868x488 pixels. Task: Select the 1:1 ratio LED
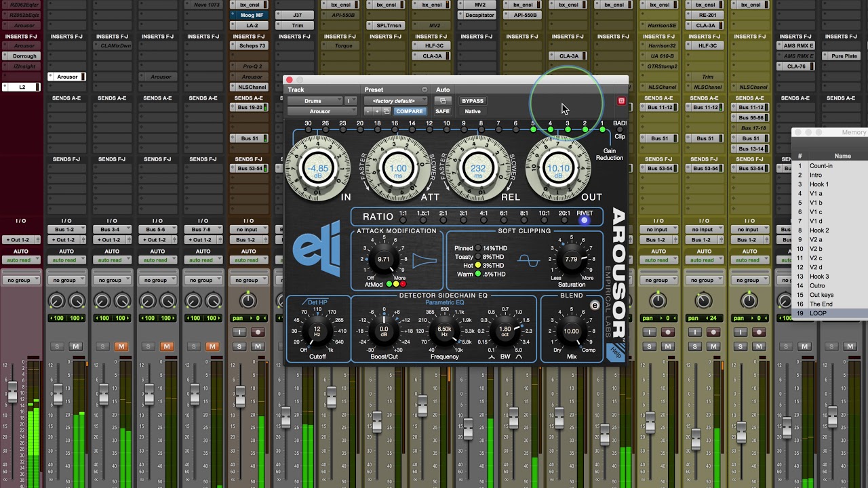403,220
